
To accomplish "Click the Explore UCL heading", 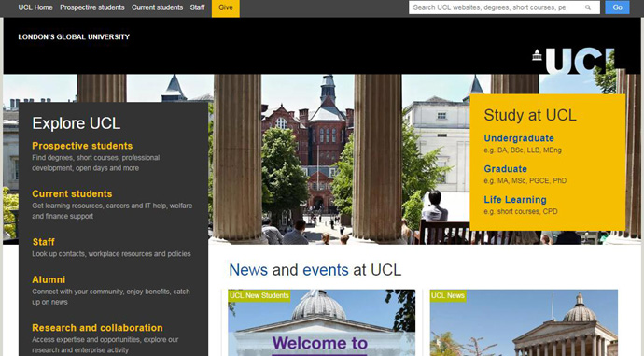I will click(77, 123).
